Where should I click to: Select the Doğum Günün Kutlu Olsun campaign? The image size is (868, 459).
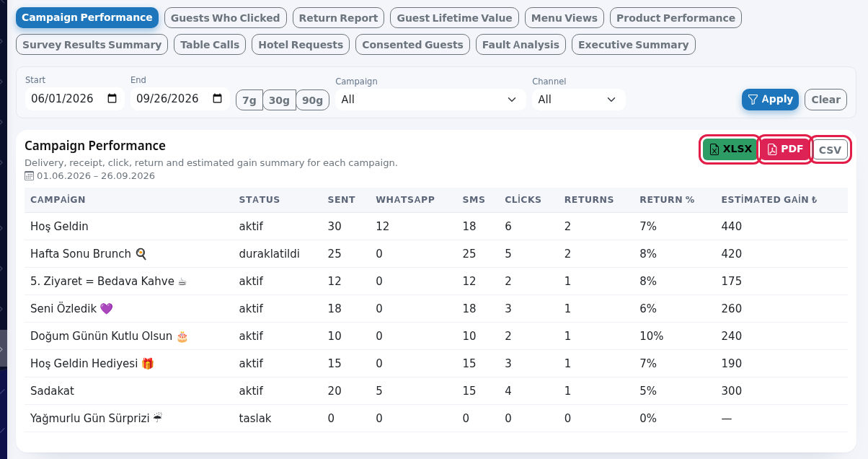coord(109,336)
